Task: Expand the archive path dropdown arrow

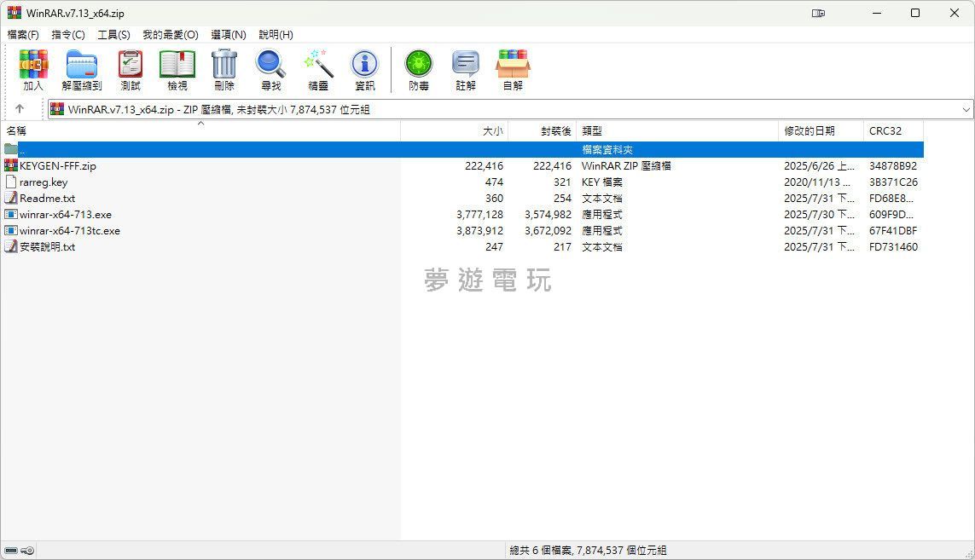Action: point(966,110)
